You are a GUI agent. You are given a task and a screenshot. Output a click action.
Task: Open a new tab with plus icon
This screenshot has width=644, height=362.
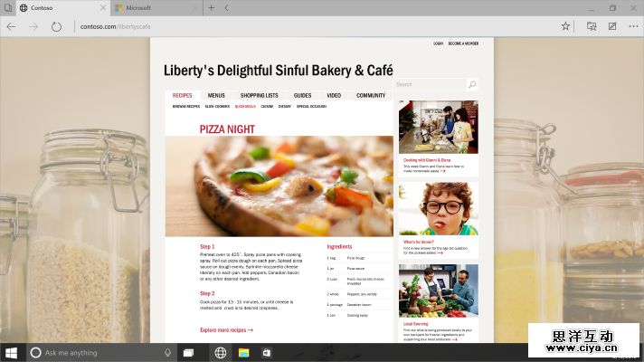click(x=211, y=8)
